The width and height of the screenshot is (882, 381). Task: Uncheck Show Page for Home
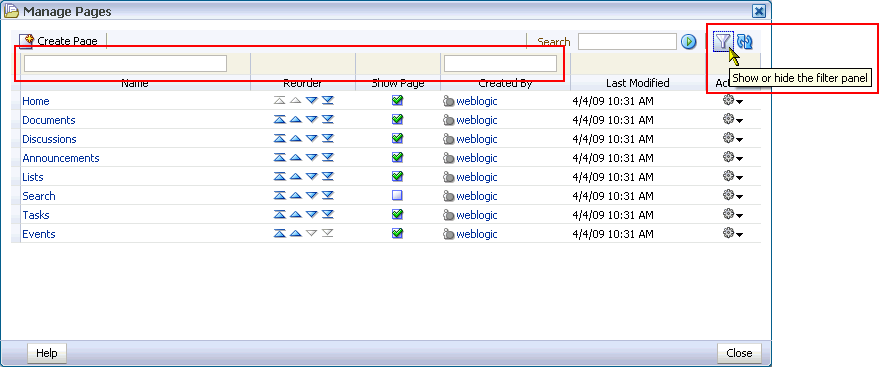[x=397, y=101]
